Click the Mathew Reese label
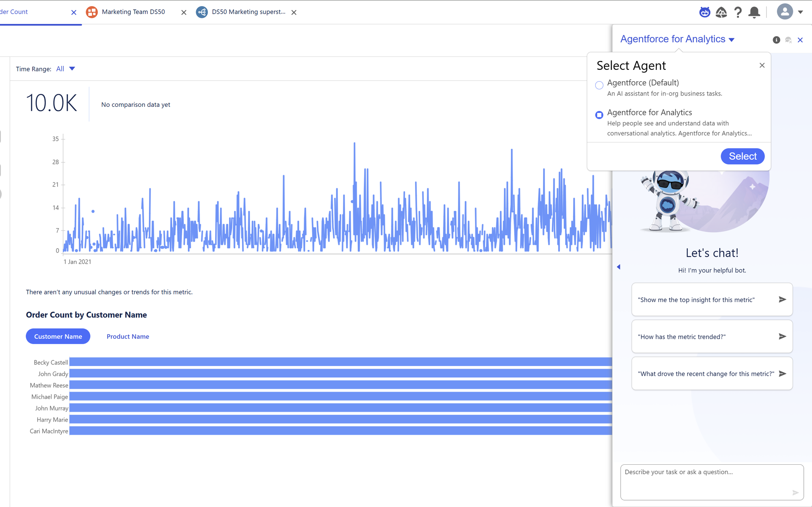The height and width of the screenshot is (507, 812). click(49, 385)
